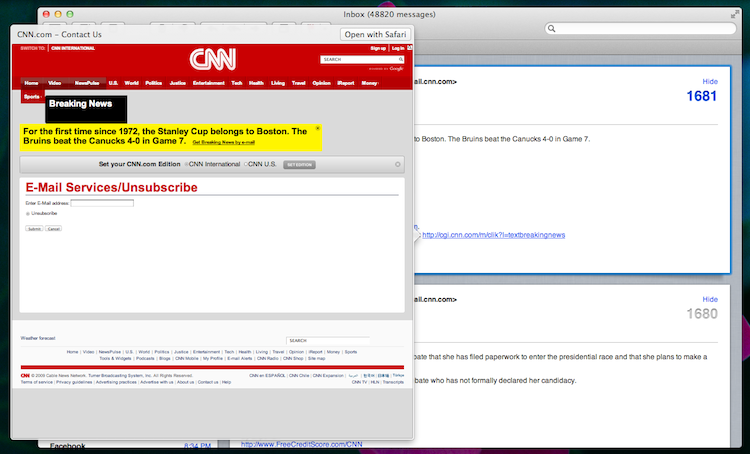The width and height of the screenshot is (750, 454).
Task: Go to the Living section
Action: coord(278,83)
